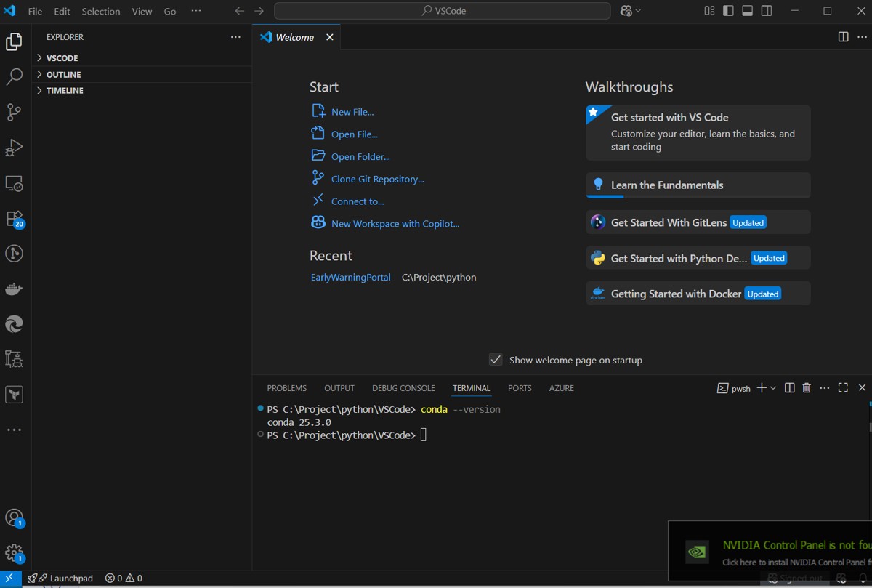The height and width of the screenshot is (588, 872).
Task: Open the Extensions view icon
Action: pos(14,219)
